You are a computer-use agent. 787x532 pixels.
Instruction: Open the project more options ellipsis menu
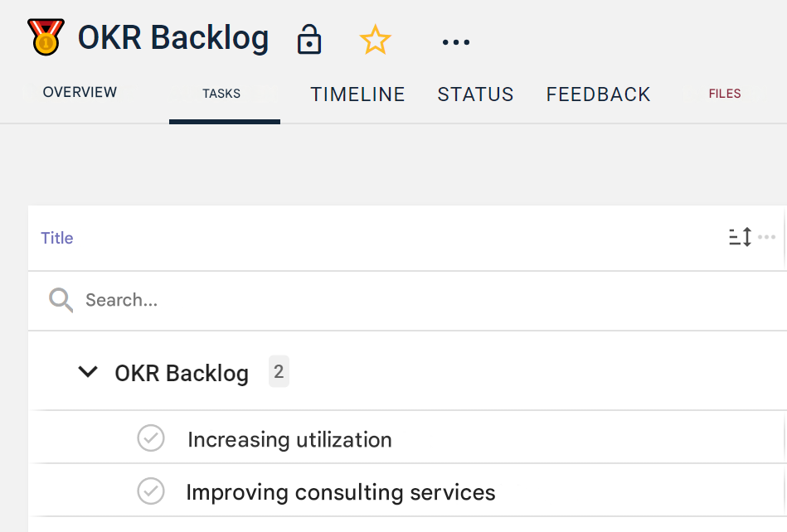tap(455, 41)
